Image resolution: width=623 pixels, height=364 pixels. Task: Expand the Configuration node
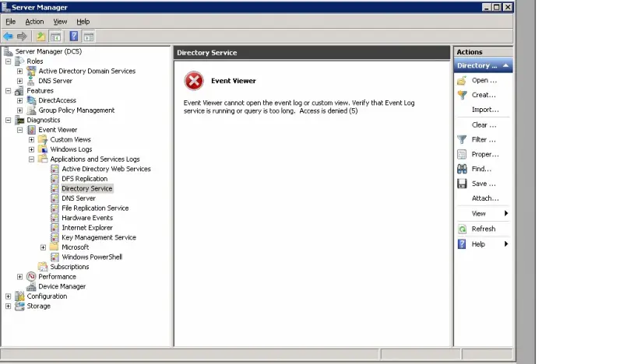(x=8, y=296)
